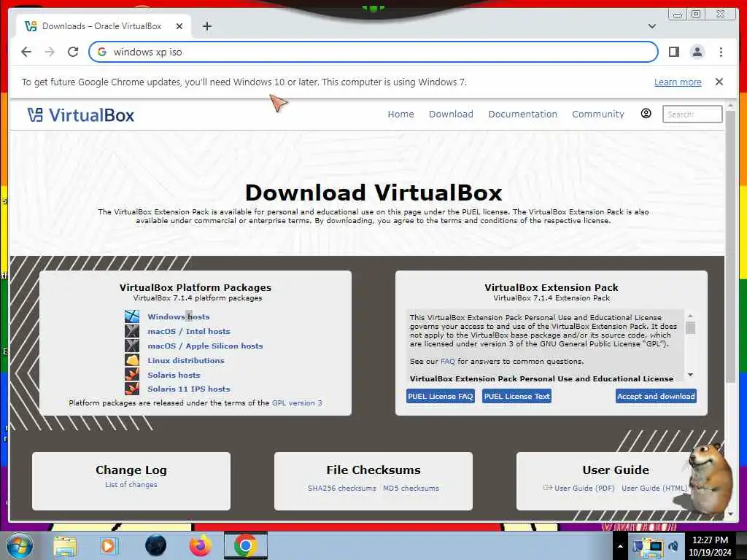Click the Solaris hosts icon

coord(132,374)
